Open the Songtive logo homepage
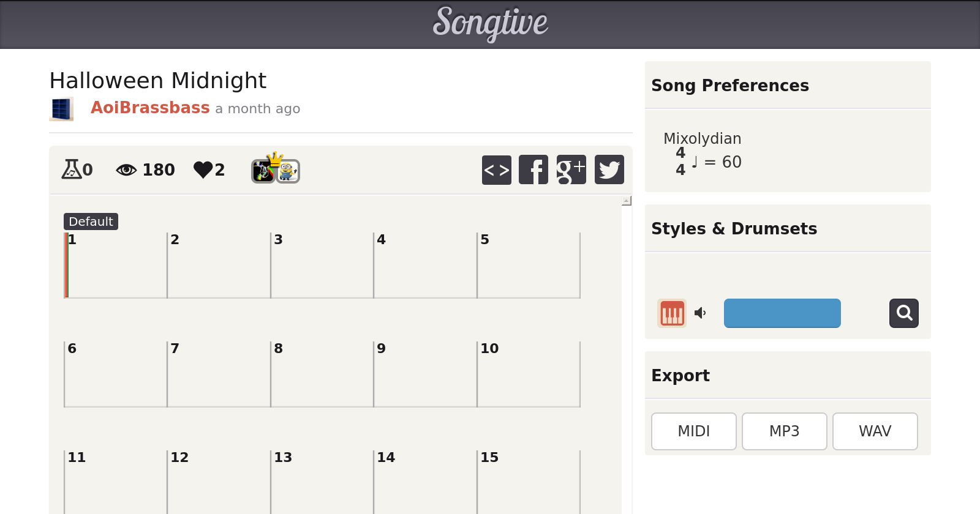The height and width of the screenshot is (514, 980). click(490, 23)
